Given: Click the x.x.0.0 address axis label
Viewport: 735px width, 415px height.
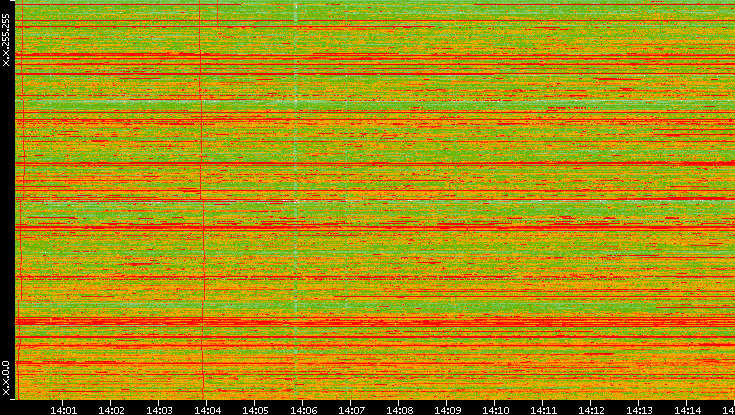Looking at the screenshot, I should [x=6, y=378].
